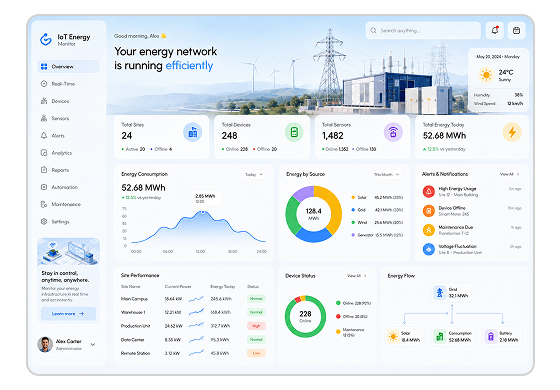Focus the Search anything field

pyautogui.click(x=423, y=30)
